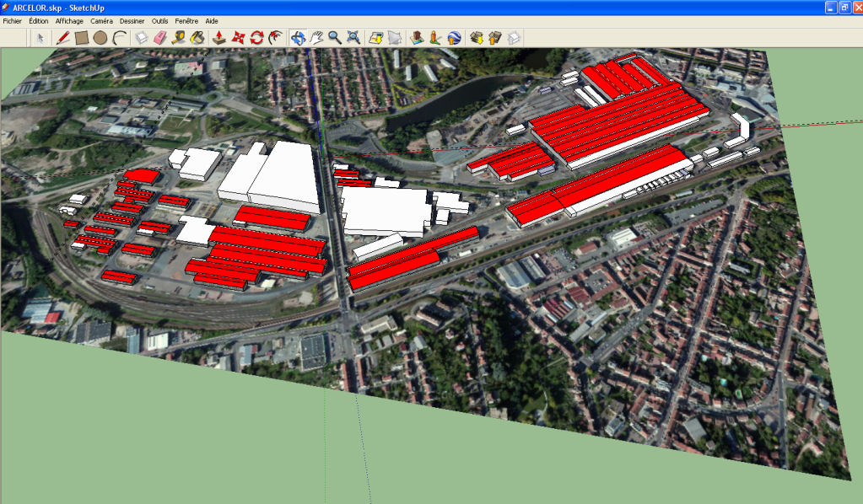Enable the Orbit camera tool
The height and width of the screenshot is (504, 863).
pos(298,37)
